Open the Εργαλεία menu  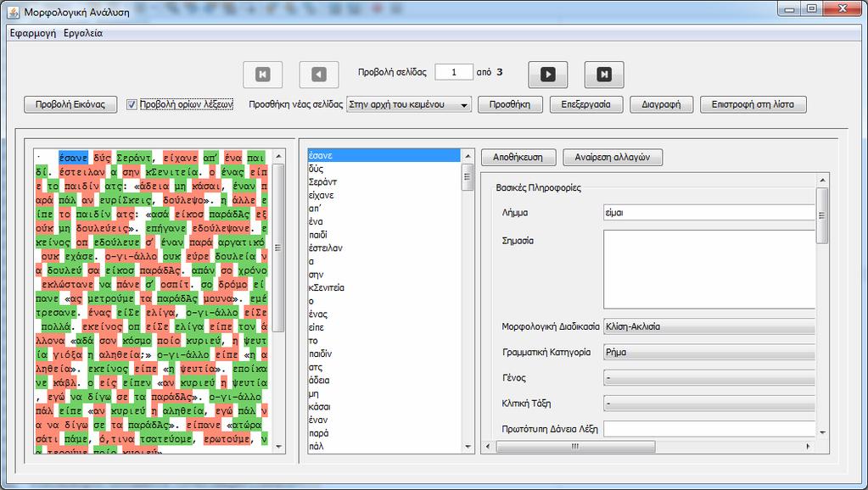pyautogui.click(x=83, y=33)
